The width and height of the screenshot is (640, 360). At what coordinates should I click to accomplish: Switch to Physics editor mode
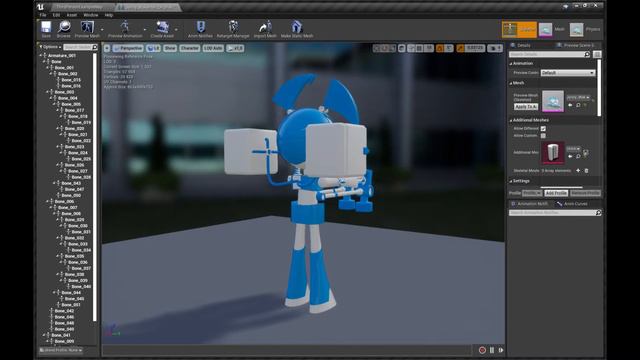585,29
